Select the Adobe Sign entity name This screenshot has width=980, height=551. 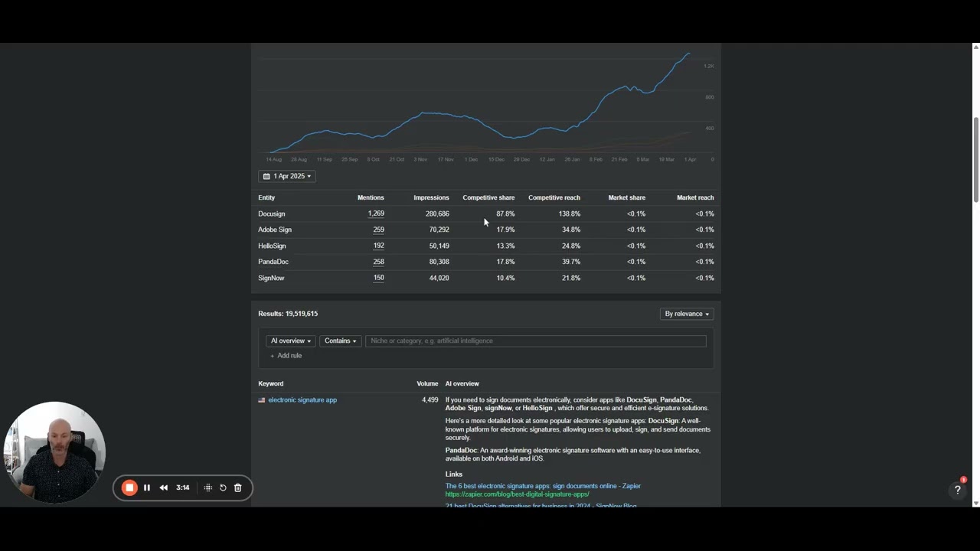275,230
